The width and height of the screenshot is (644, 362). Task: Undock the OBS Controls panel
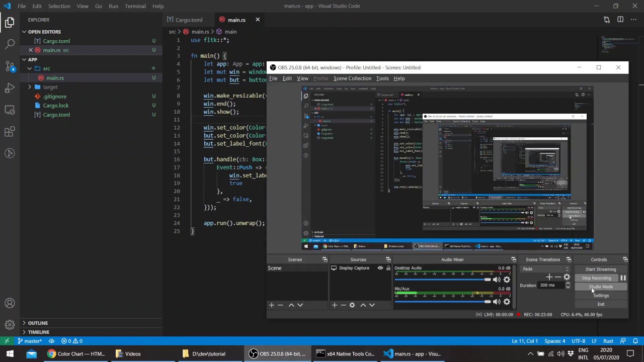tap(625, 259)
